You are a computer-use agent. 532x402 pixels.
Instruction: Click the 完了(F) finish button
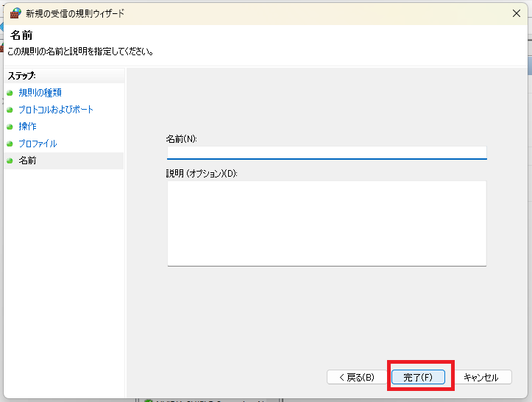click(x=418, y=377)
